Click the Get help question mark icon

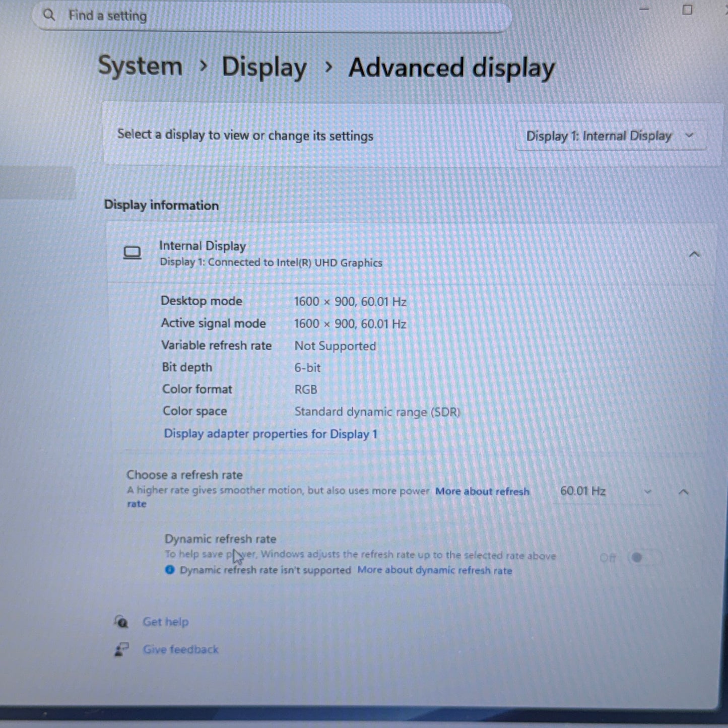coord(121,622)
